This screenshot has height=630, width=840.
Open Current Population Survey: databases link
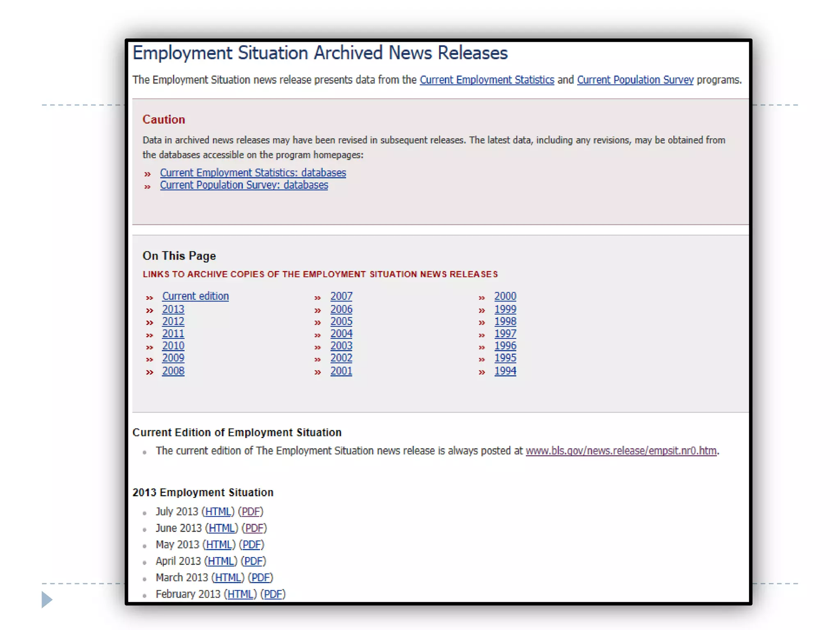[x=244, y=185]
